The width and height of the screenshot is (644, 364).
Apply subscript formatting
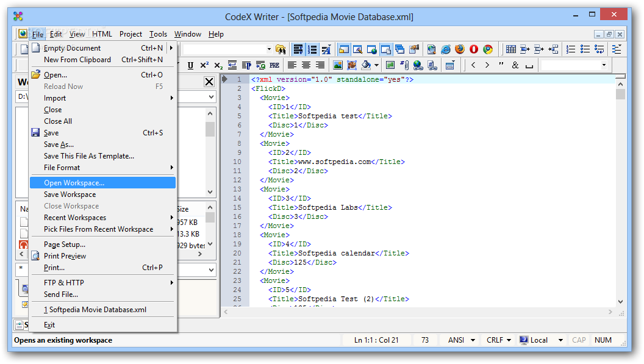coord(218,65)
